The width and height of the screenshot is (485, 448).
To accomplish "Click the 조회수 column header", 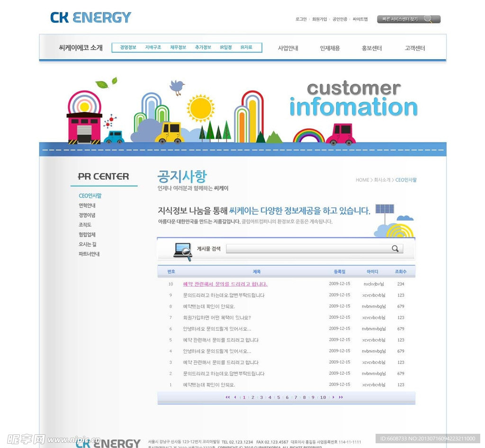I will tap(401, 271).
